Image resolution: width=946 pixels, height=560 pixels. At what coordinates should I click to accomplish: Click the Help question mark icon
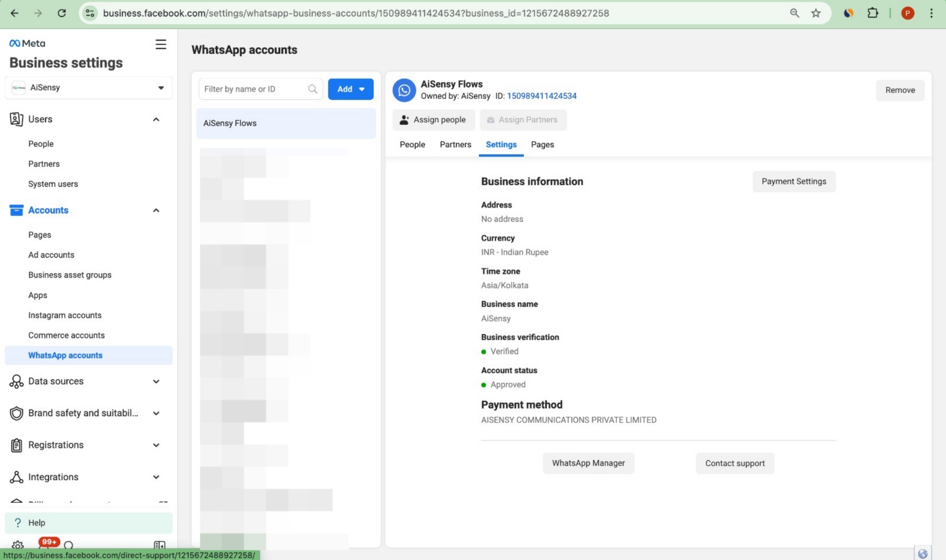(18, 523)
